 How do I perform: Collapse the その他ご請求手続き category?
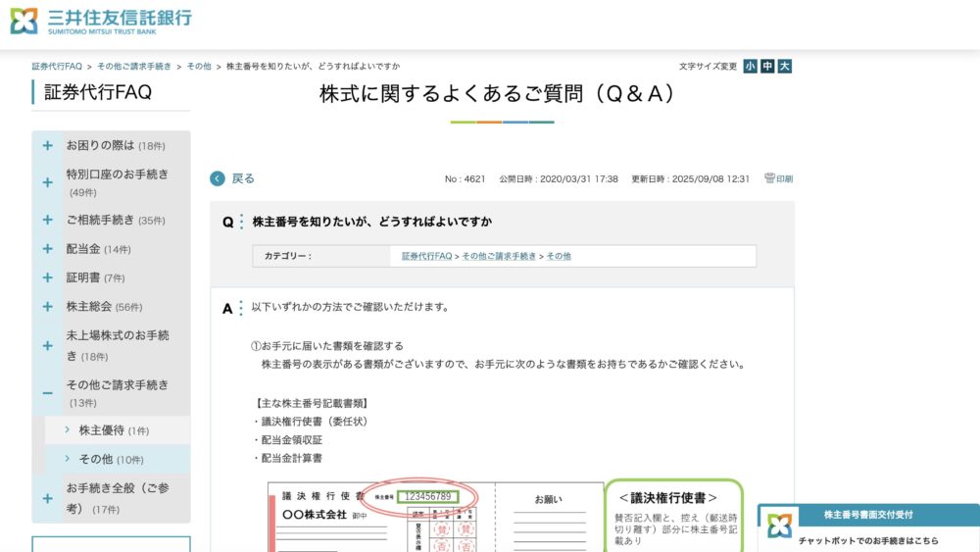pos(47,393)
